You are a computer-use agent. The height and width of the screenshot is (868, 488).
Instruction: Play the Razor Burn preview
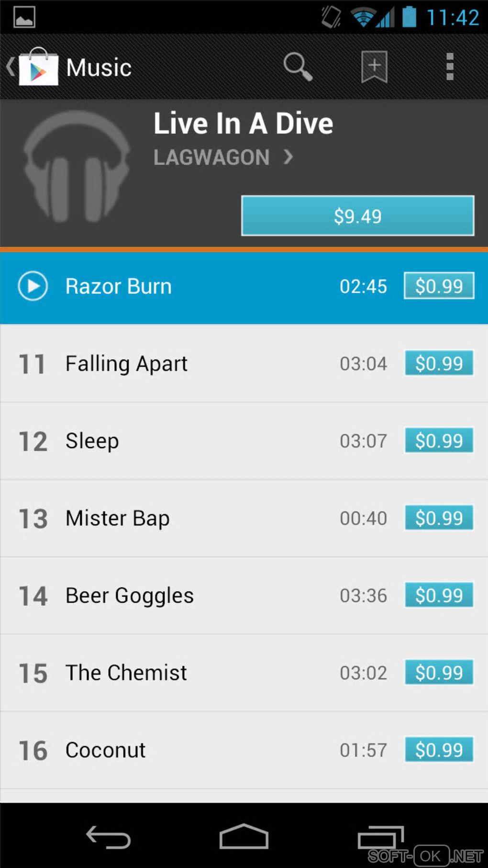[33, 286]
